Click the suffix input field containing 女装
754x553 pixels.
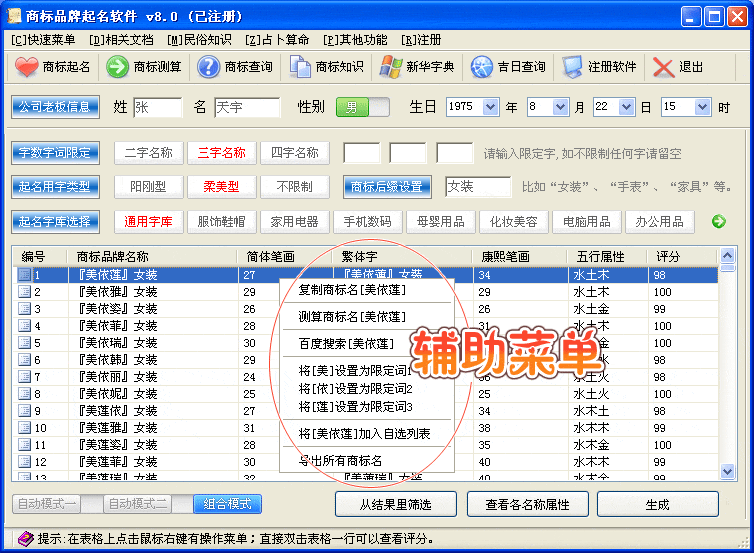(x=478, y=187)
